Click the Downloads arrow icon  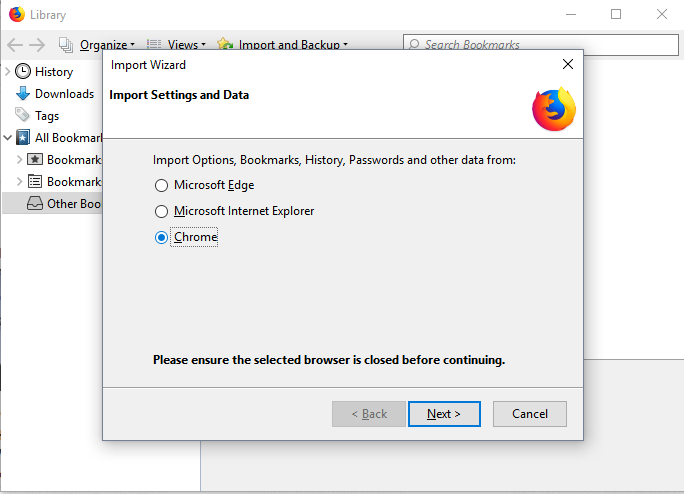click(x=23, y=93)
